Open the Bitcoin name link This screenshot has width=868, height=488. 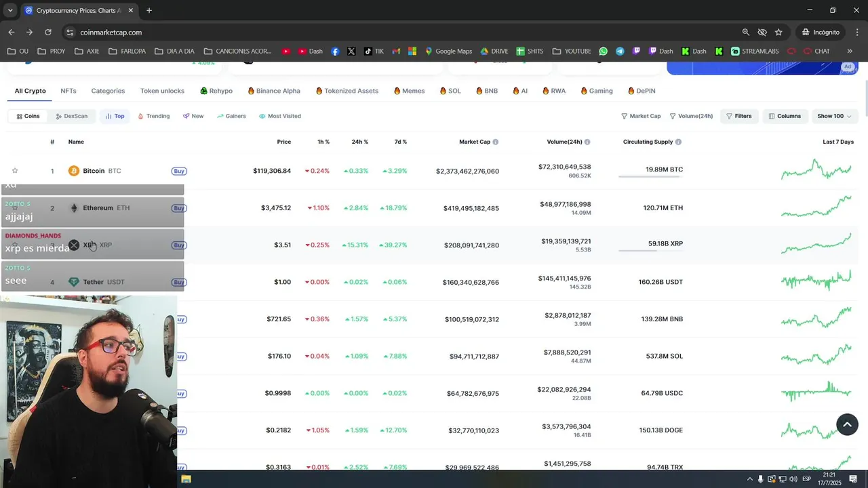[x=94, y=171]
